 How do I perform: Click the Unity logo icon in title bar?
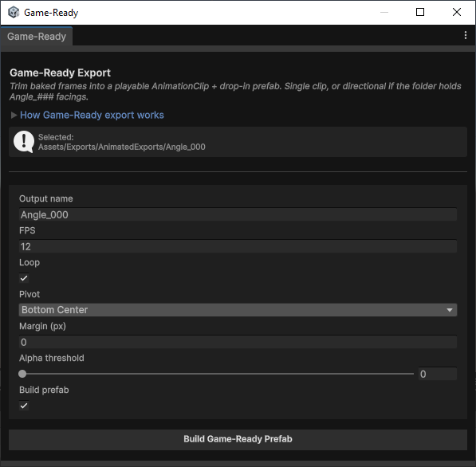click(x=14, y=13)
